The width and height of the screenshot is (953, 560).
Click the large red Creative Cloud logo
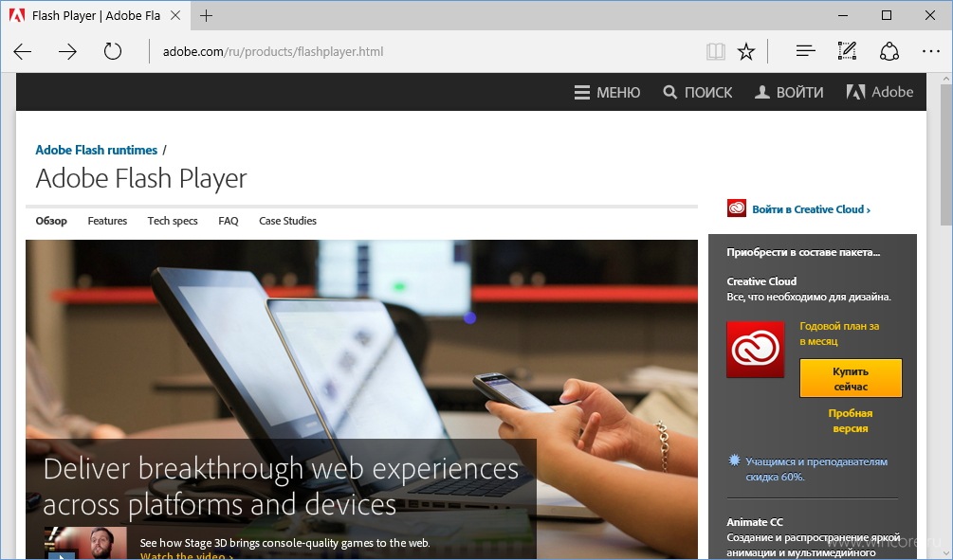pyautogui.click(x=756, y=350)
